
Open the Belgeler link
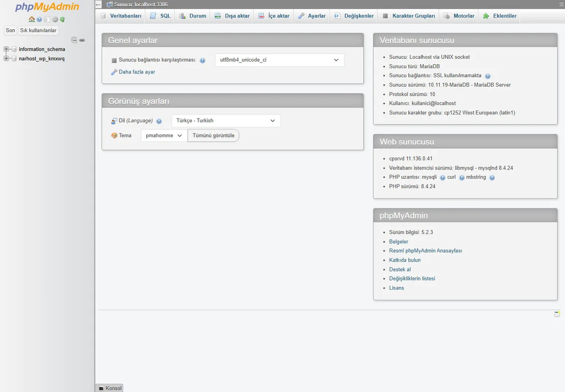(399, 242)
